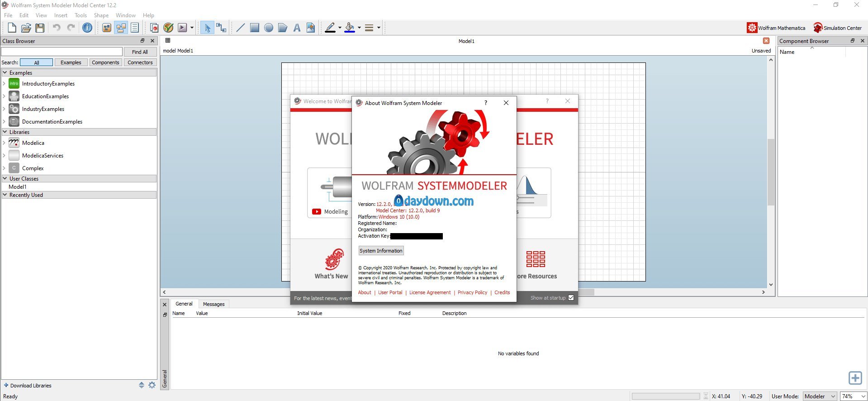Open the blue information icon
Image resolution: width=868 pixels, height=401 pixels.
point(87,28)
